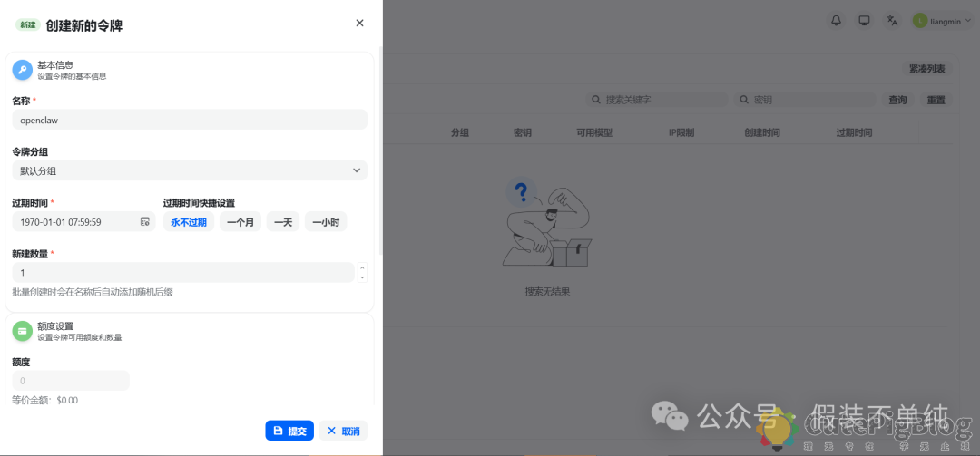980x456 pixels.
Task: Click the liangmin user avatar
Action: (918, 21)
